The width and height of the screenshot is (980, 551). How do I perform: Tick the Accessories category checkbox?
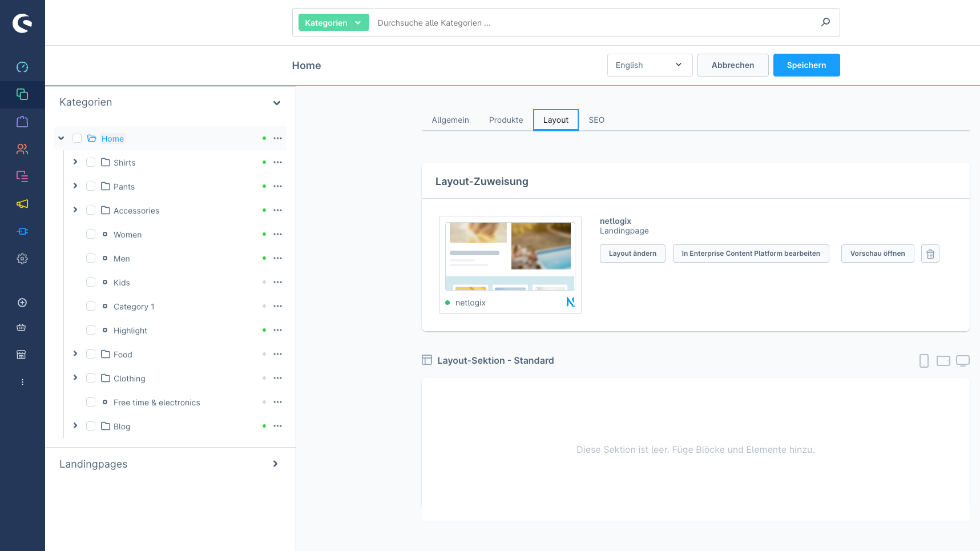coord(91,210)
